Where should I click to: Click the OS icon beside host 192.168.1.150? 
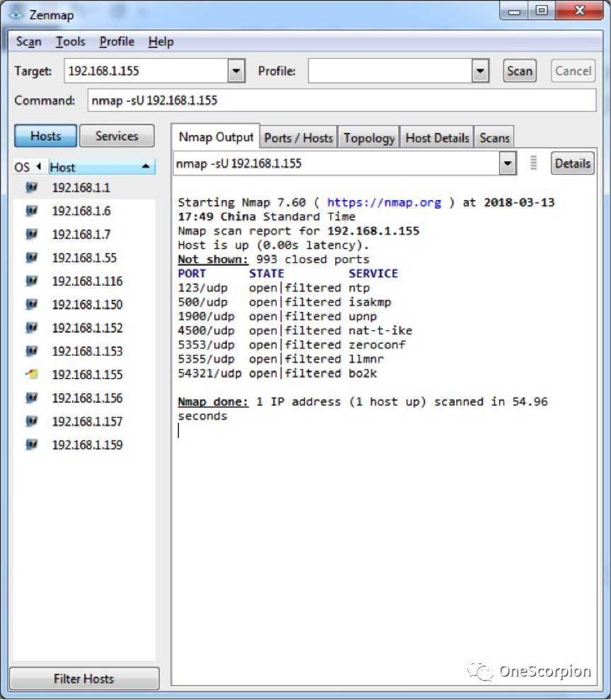32,304
